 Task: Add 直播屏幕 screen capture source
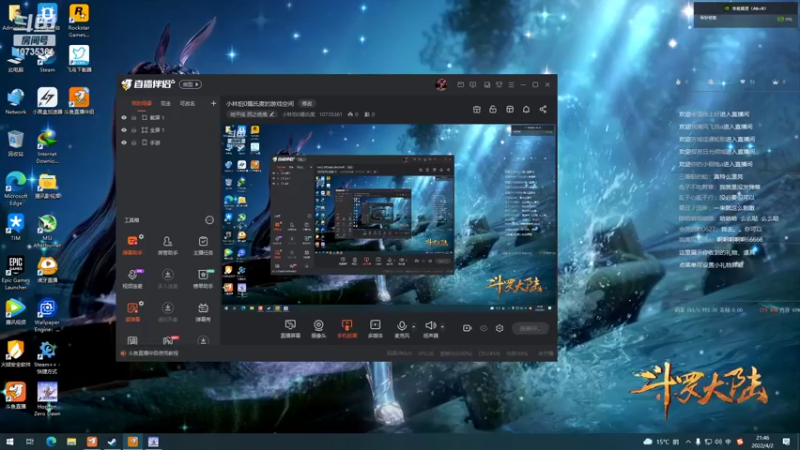[x=290, y=329]
